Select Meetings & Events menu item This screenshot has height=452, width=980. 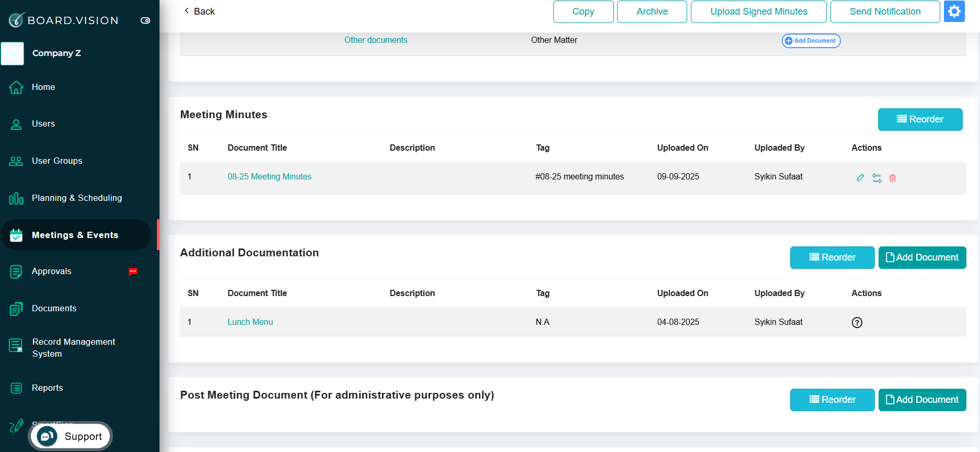click(x=75, y=235)
